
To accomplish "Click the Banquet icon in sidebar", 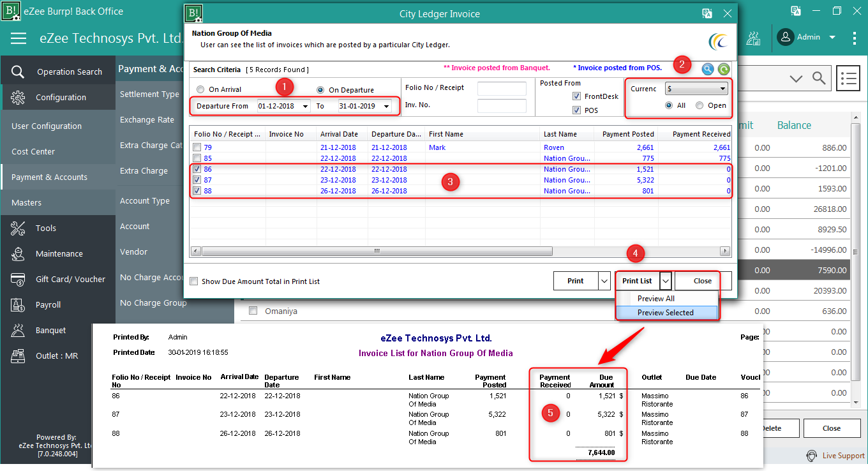I will coord(18,330).
